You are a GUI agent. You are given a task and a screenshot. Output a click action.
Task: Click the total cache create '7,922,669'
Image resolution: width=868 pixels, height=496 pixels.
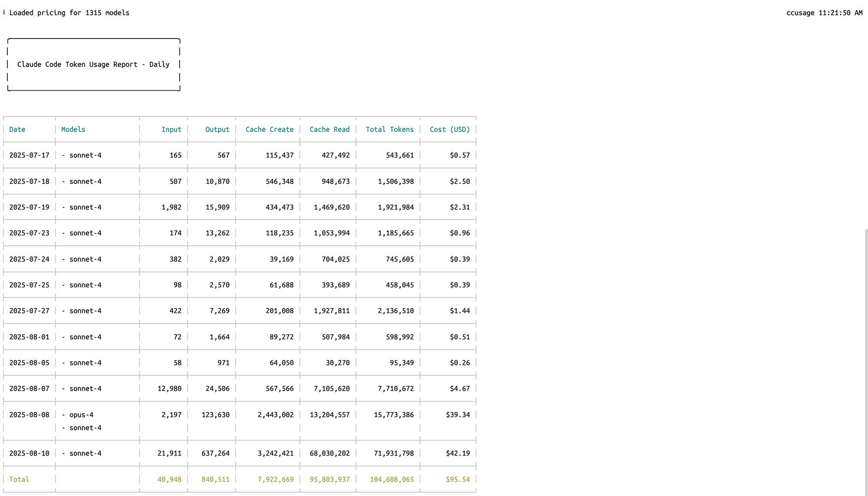tap(276, 479)
